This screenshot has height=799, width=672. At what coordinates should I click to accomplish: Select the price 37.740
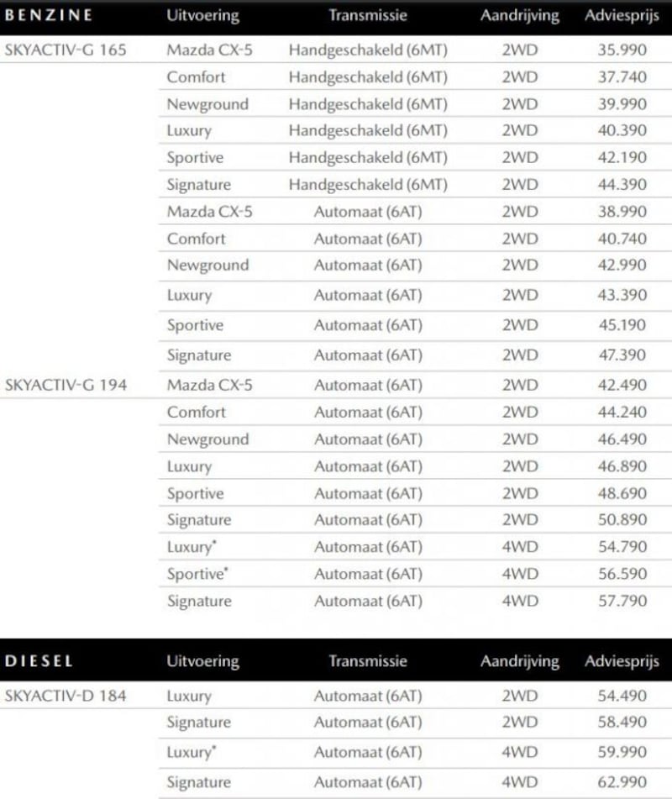[x=622, y=77]
